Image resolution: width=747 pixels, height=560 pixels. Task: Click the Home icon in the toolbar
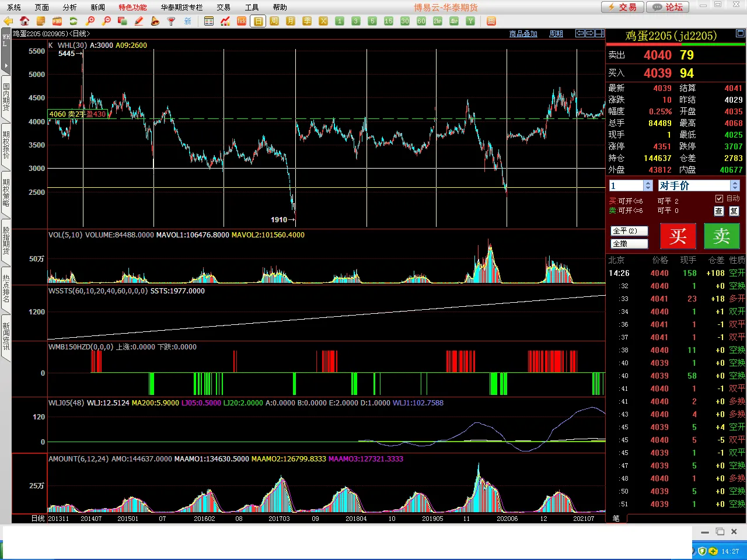[25, 21]
